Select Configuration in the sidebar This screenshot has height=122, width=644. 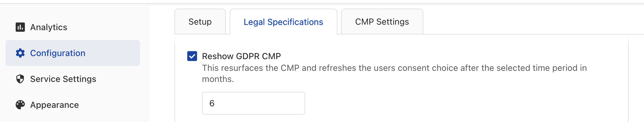58,53
